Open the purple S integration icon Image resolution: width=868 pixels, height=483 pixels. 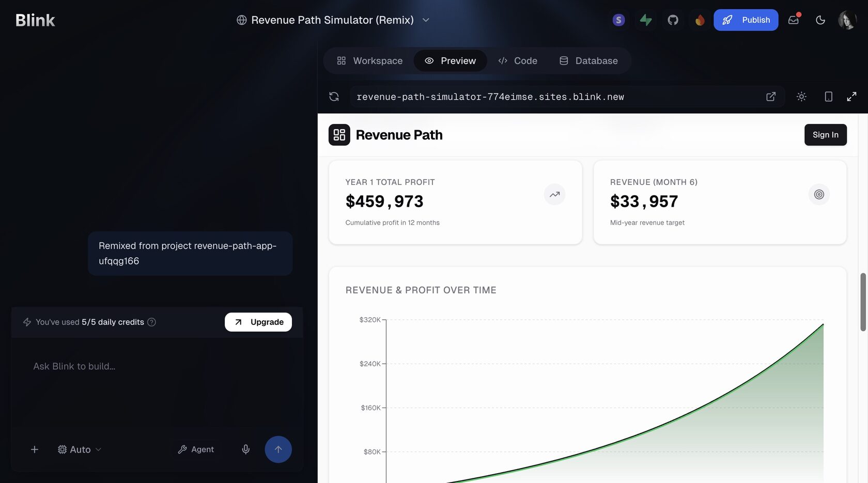click(x=618, y=20)
